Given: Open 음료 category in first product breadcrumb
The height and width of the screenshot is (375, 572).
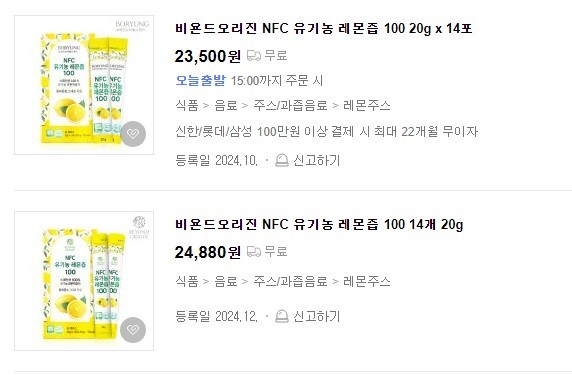Looking at the screenshot, I should [x=226, y=105].
